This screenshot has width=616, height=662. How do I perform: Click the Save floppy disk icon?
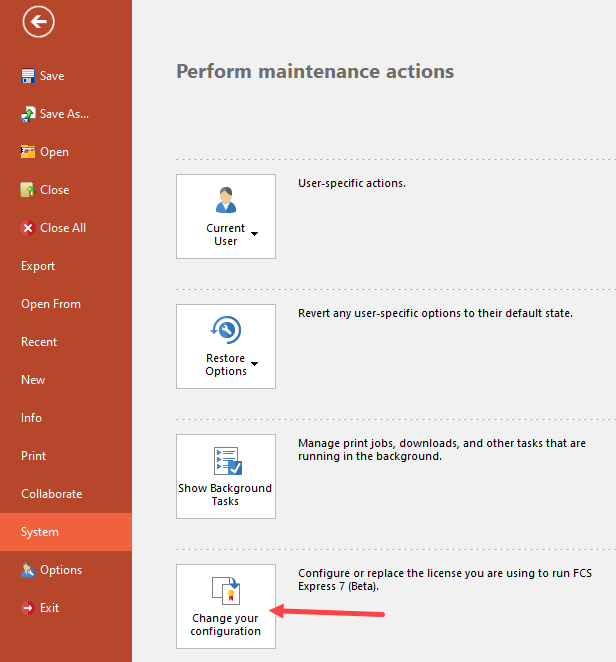28,76
